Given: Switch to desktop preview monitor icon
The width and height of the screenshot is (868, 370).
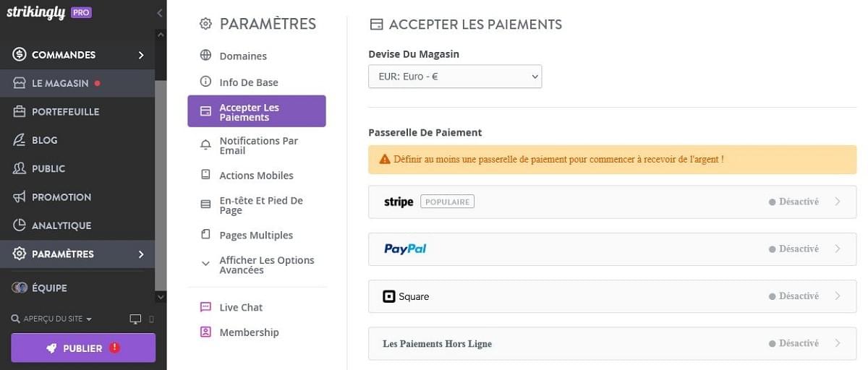Looking at the screenshot, I should point(135,319).
